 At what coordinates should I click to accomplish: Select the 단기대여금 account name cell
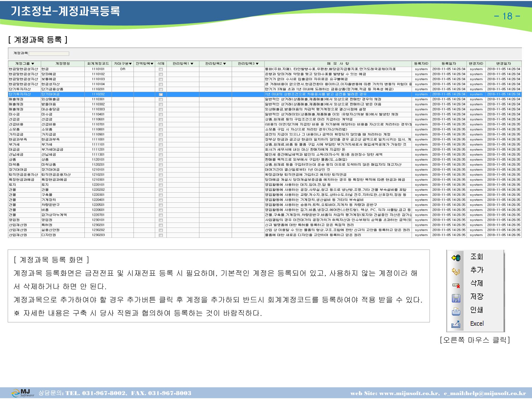pyautogui.click(x=63, y=94)
